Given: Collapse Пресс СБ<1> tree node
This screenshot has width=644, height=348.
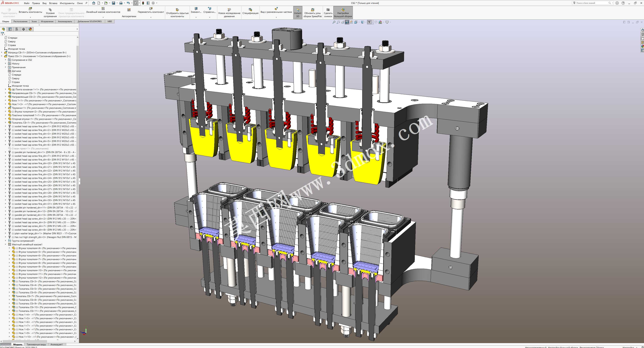Looking at the screenshot, I should 2,56.
